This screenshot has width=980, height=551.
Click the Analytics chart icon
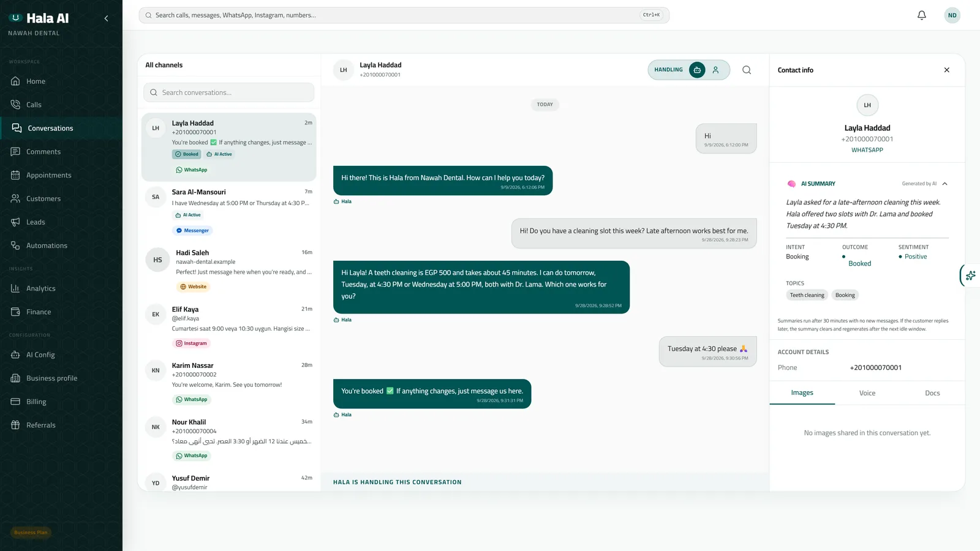15,288
